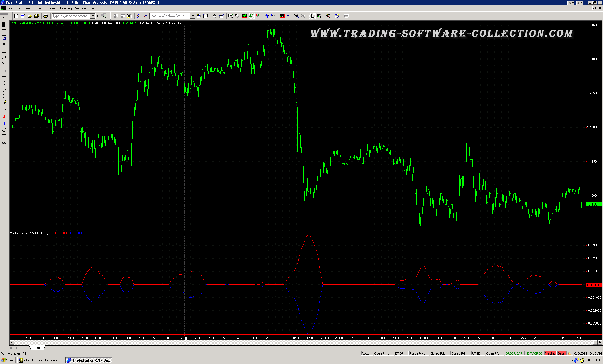Screen dimensions: 603x364
Task: Toggle the ORDER BAR status indicator
Action: [513, 353]
